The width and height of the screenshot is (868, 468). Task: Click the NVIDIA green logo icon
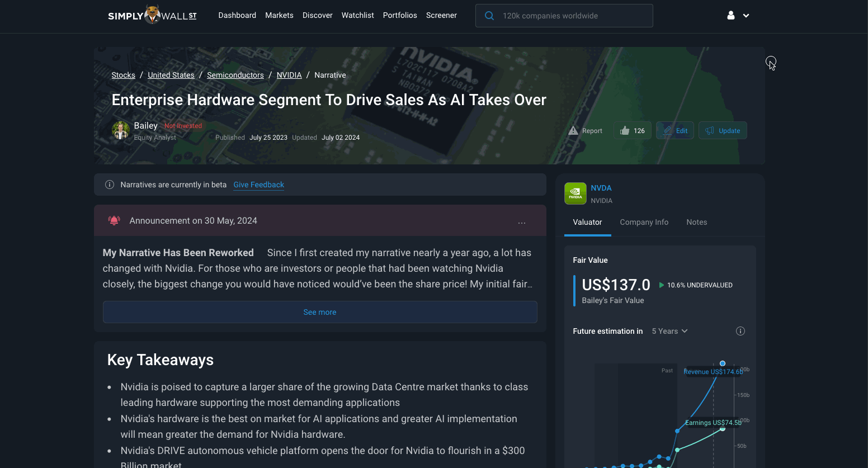click(x=575, y=193)
